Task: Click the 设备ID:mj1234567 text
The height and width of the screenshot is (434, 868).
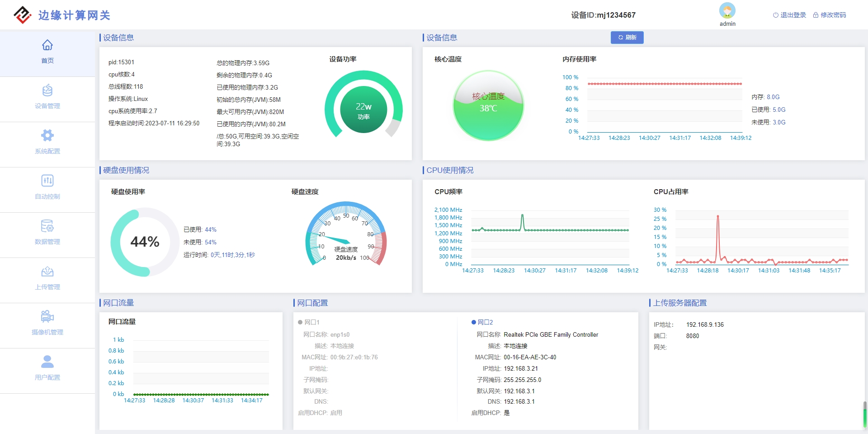Action: coord(604,15)
